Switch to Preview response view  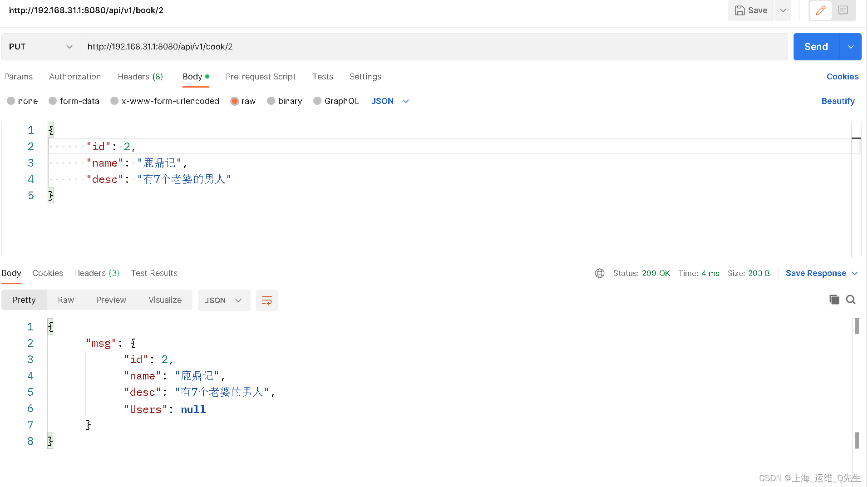click(x=111, y=300)
